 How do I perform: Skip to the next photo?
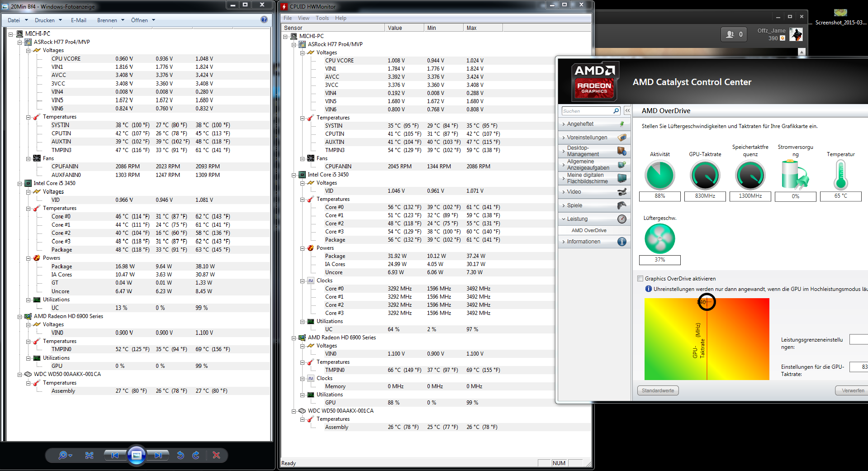(158, 455)
